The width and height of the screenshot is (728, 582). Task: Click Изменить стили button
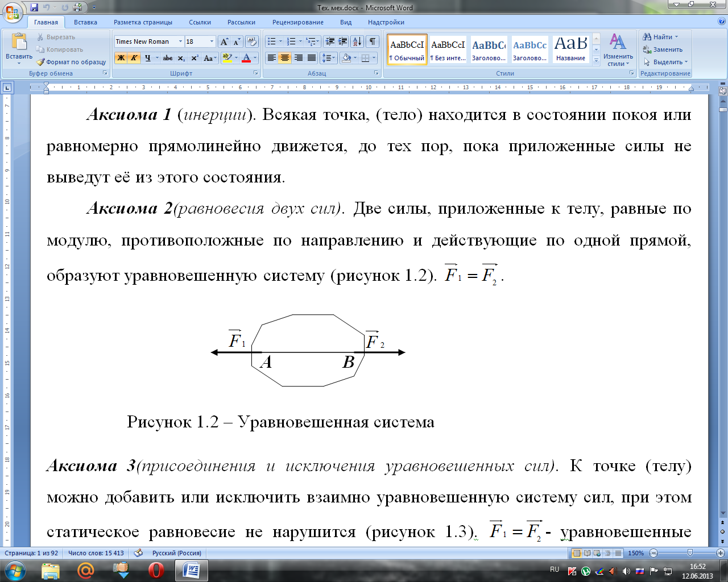618,50
